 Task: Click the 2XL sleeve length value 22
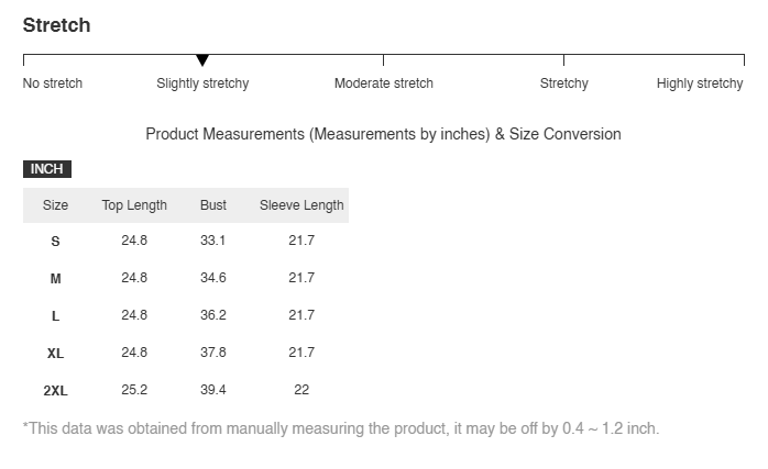click(301, 389)
